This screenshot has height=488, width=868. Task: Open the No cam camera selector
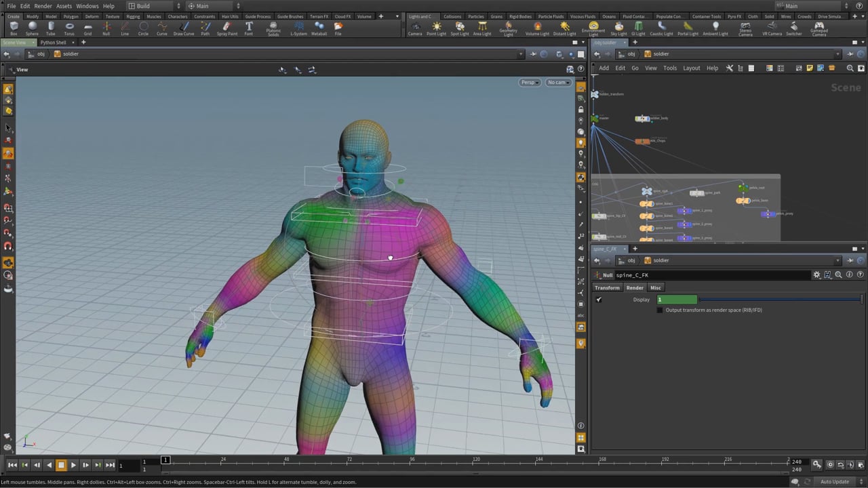coord(556,82)
